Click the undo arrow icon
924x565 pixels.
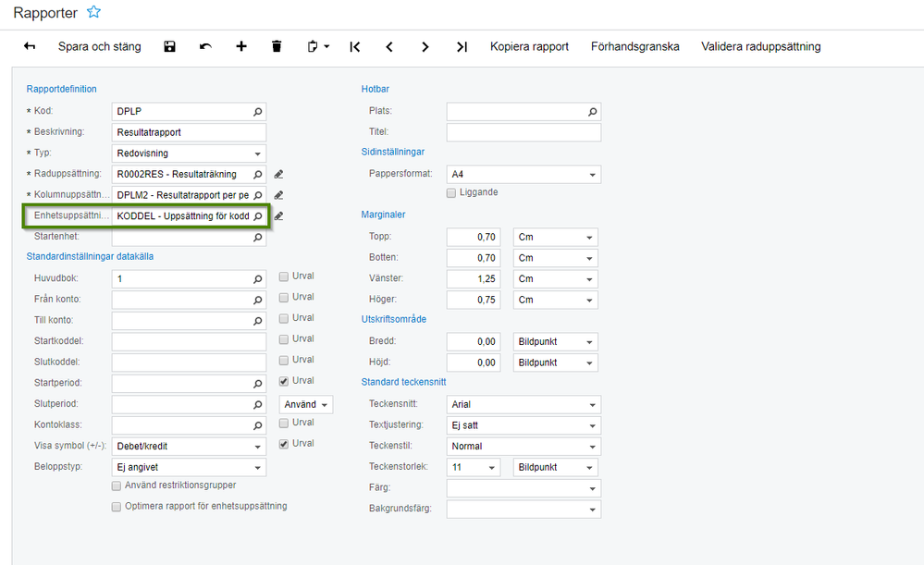click(205, 46)
